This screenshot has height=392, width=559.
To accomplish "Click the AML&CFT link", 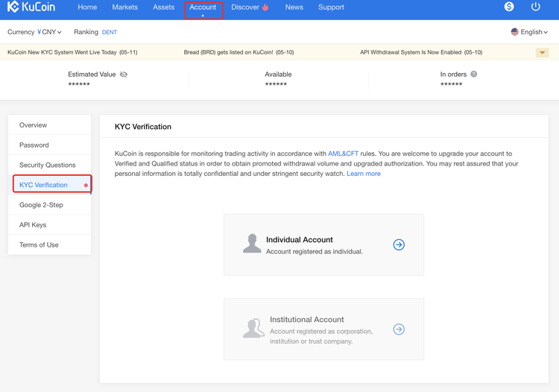I will click(x=343, y=154).
